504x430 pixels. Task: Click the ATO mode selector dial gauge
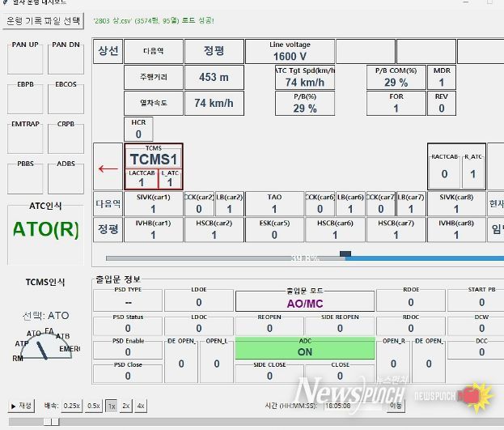(x=47, y=346)
